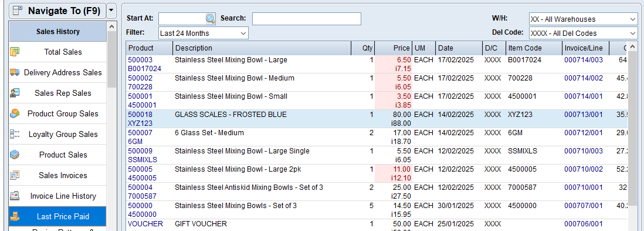Click the Navigate To (F9) button
Viewport: 644px width, 231px height.
pos(57,11)
